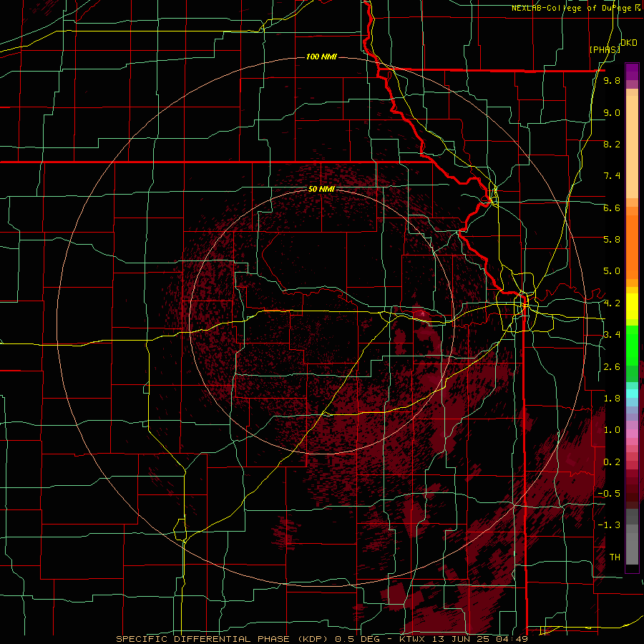Click the cyan segment of the color bar

click(x=632, y=393)
